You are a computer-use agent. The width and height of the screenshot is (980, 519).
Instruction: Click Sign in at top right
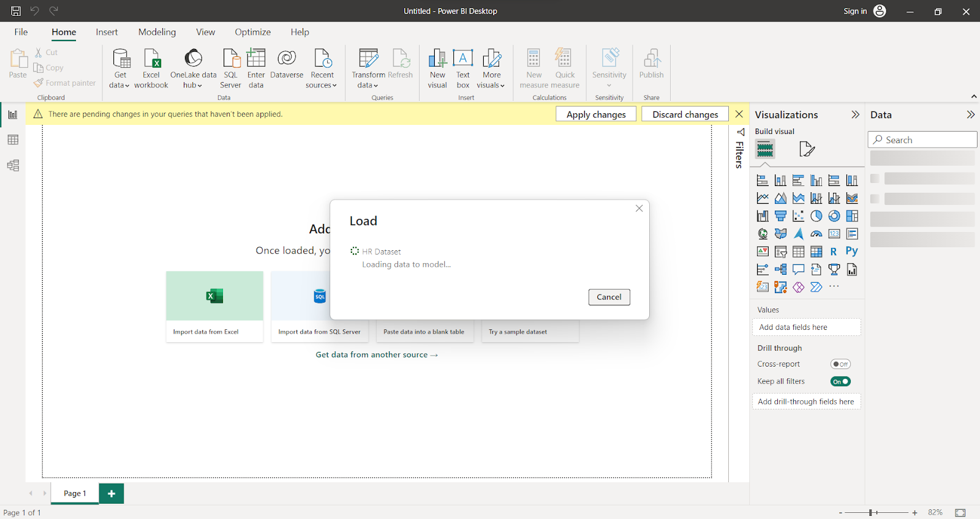click(855, 11)
